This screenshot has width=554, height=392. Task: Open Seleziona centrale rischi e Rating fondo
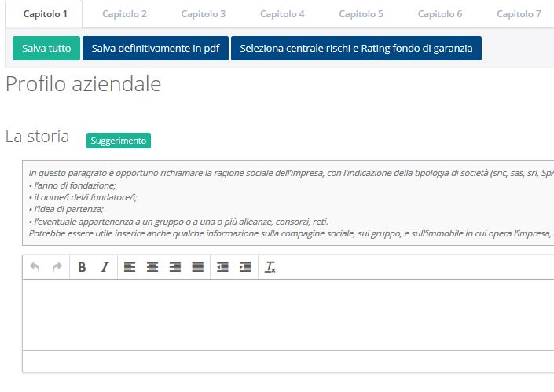point(356,48)
